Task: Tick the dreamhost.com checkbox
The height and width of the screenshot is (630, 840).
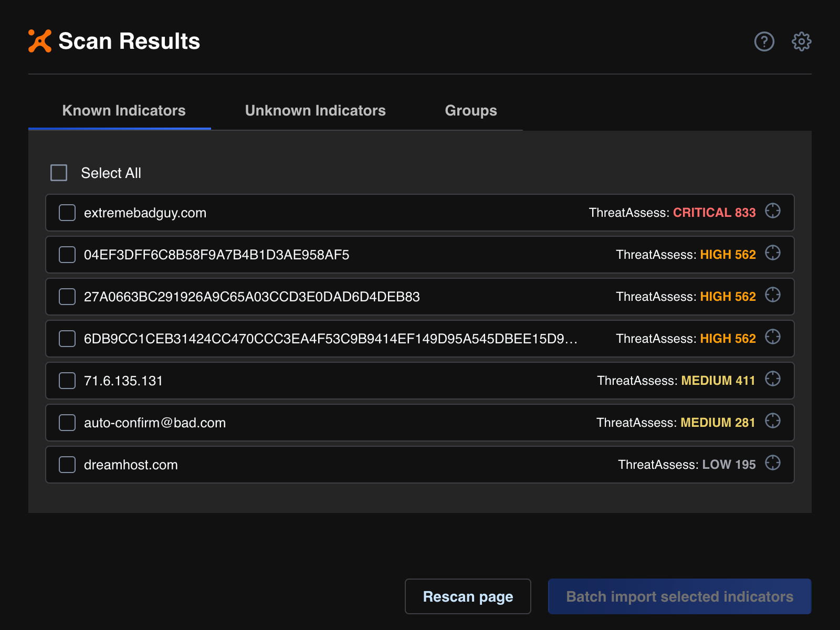Action: [x=67, y=465]
